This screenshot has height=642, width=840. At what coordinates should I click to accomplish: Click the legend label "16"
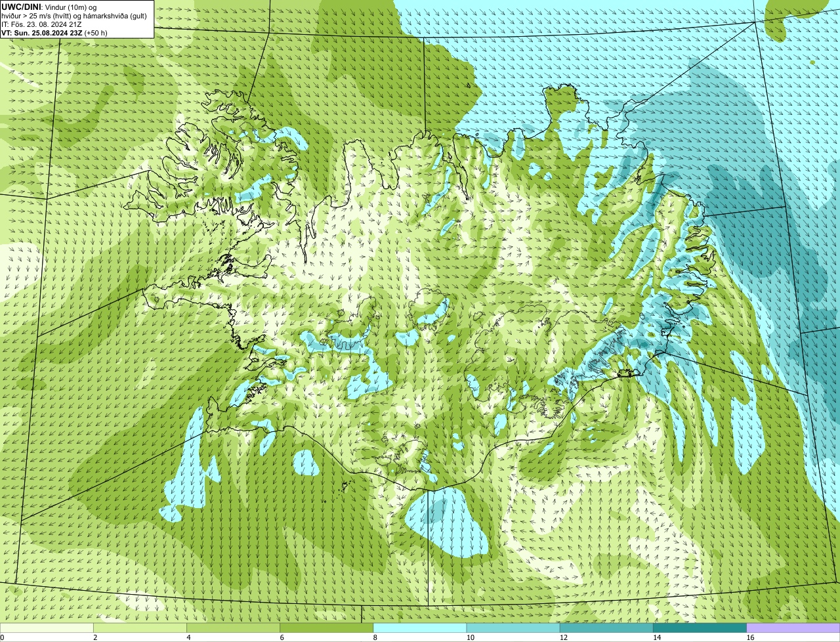pos(750,637)
